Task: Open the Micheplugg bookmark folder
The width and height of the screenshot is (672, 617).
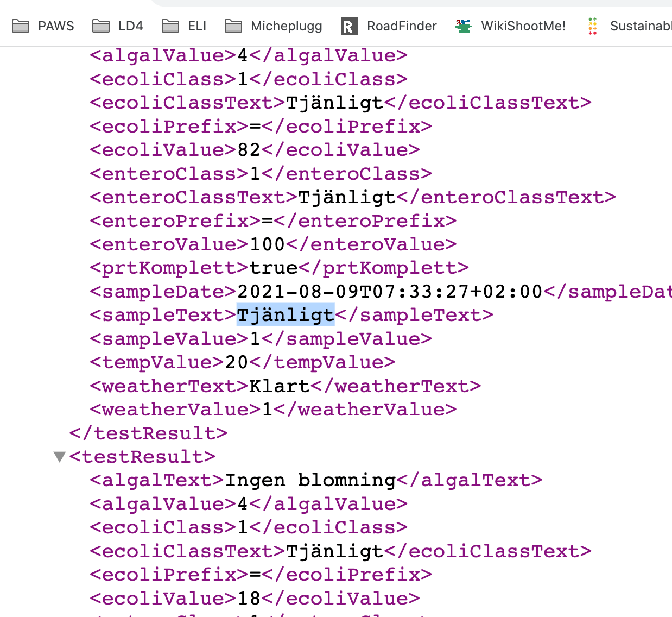Action: [x=274, y=26]
